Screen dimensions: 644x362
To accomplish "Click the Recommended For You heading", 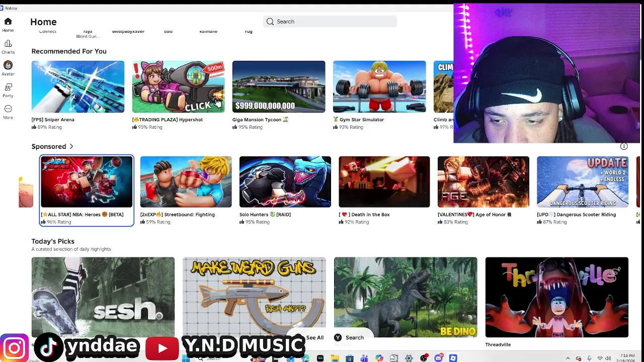I will pyautogui.click(x=69, y=51).
